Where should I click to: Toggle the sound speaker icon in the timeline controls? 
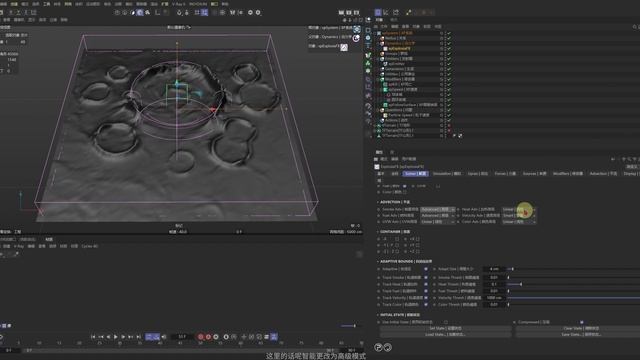tap(164, 337)
